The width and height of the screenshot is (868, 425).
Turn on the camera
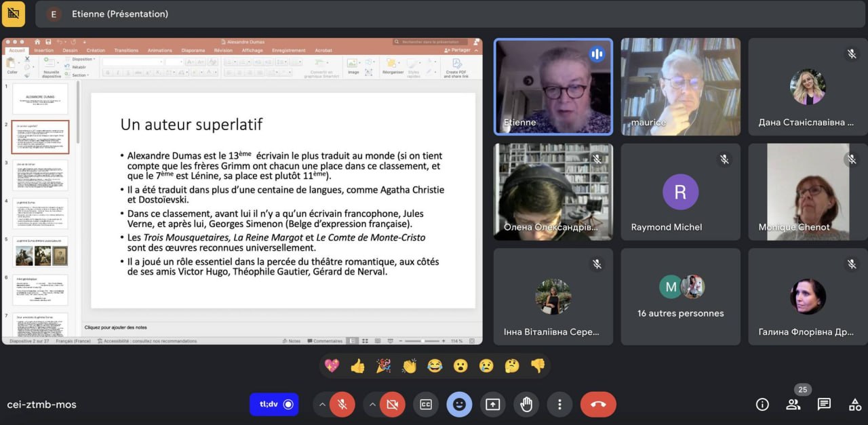pyautogui.click(x=392, y=405)
